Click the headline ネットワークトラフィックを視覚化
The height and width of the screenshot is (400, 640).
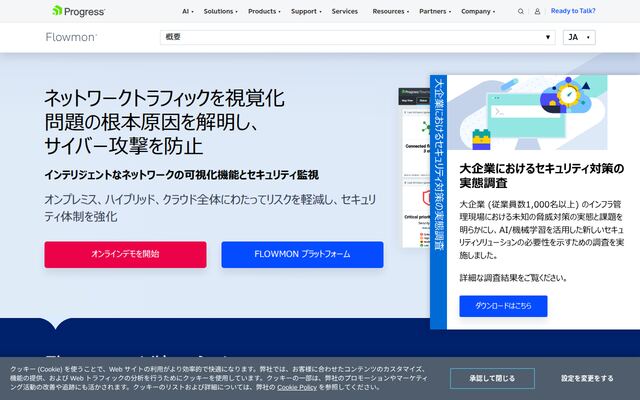click(164, 98)
